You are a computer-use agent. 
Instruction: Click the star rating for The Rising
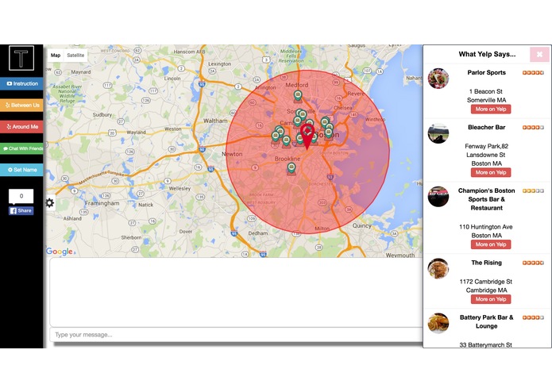pyautogui.click(x=533, y=263)
